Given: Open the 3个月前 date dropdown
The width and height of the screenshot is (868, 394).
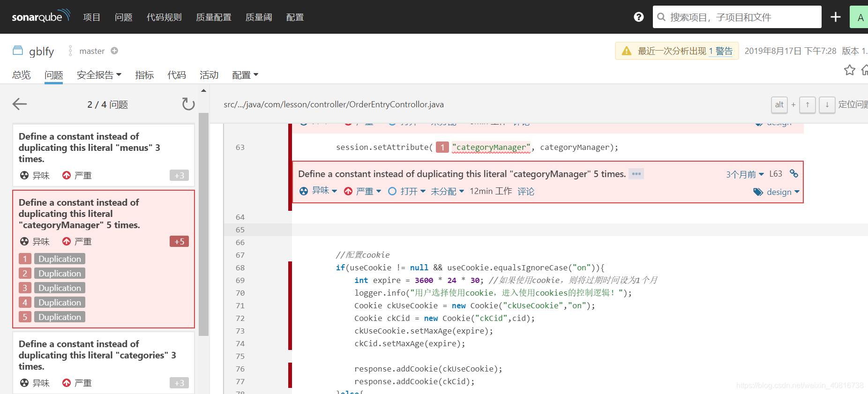Looking at the screenshot, I should pyautogui.click(x=745, y=174).
